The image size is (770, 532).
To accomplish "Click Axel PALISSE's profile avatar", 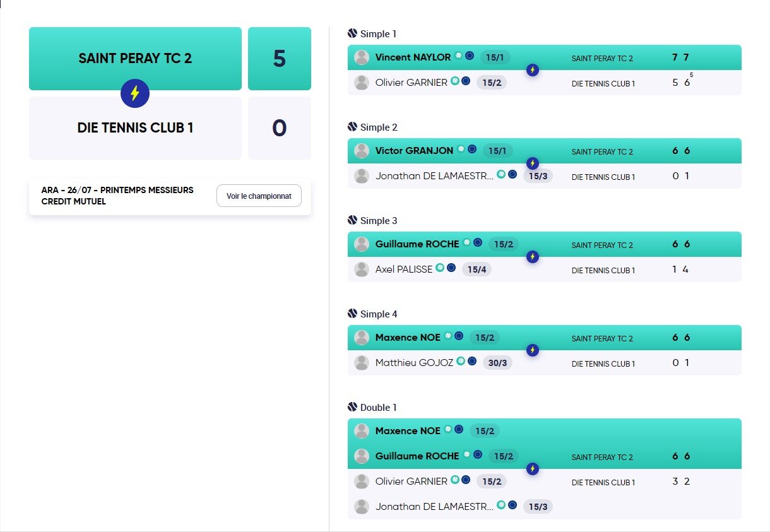I will [x=362, y=269].
